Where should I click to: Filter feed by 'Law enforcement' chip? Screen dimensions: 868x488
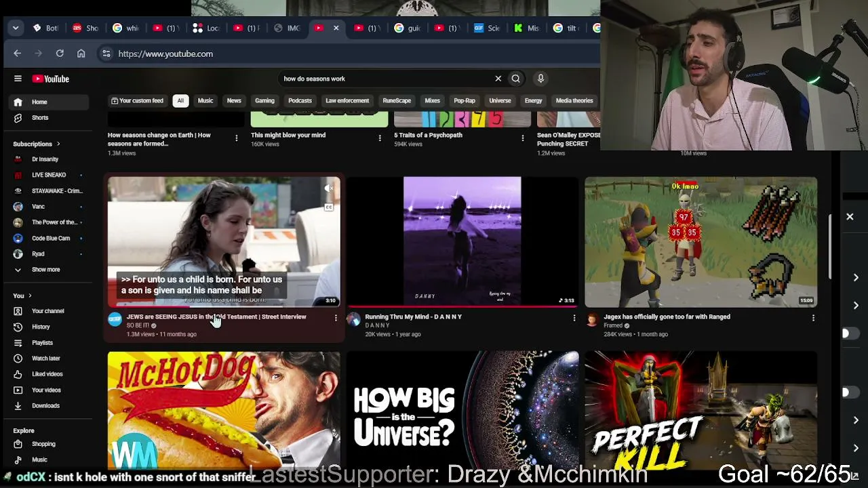tap(347, 101)
